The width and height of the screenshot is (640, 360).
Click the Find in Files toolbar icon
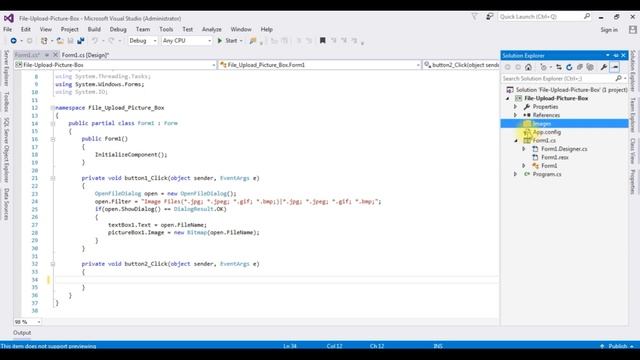click(x=253, y=41)
